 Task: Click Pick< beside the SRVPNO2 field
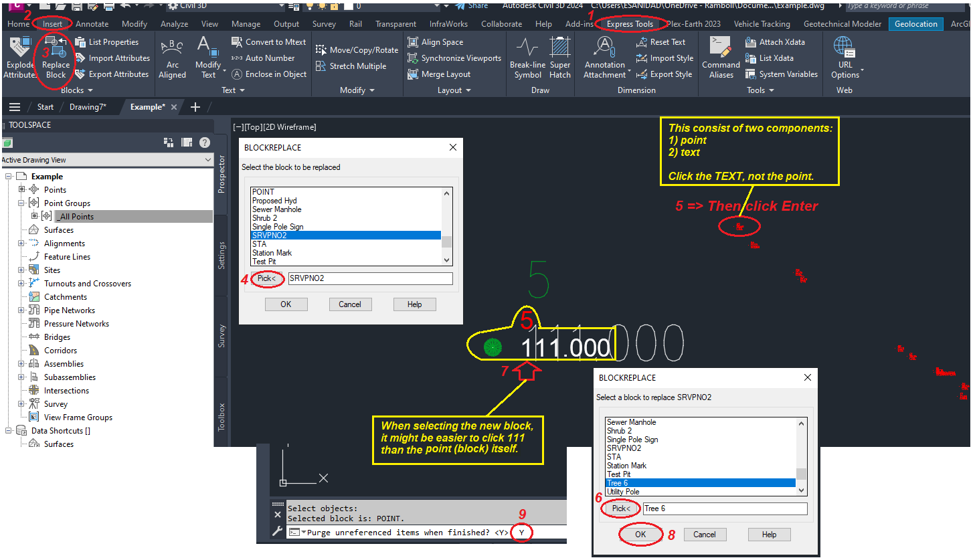coord(266,279)
